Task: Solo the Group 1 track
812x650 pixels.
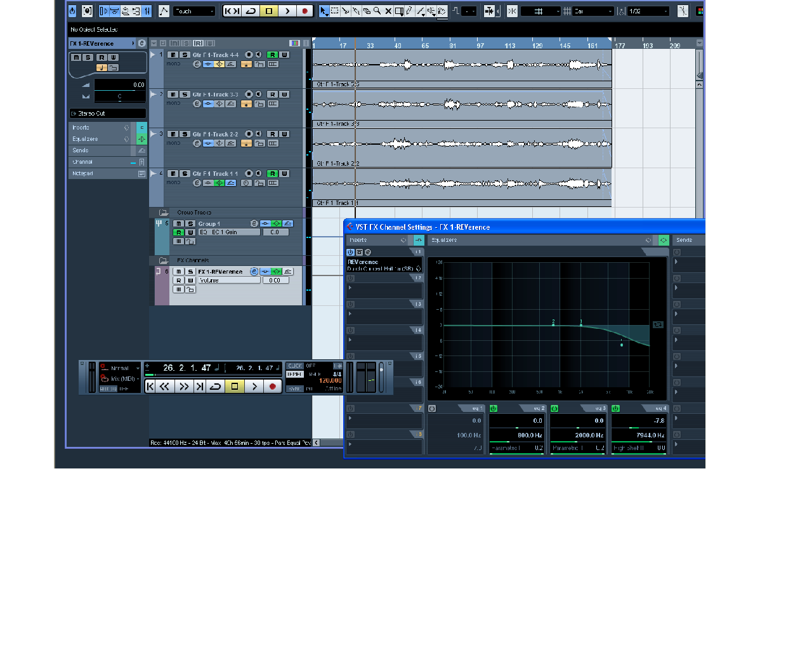Action: click(x=190, y=224)
